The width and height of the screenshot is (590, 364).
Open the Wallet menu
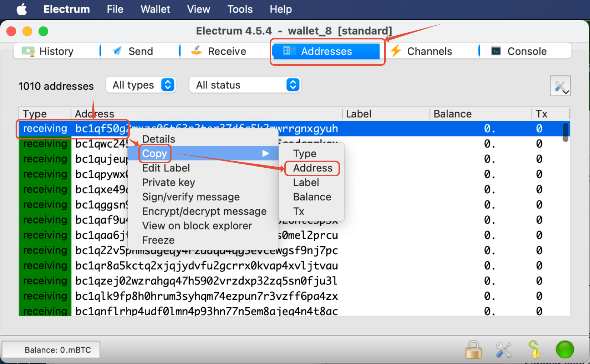[155, 9]
